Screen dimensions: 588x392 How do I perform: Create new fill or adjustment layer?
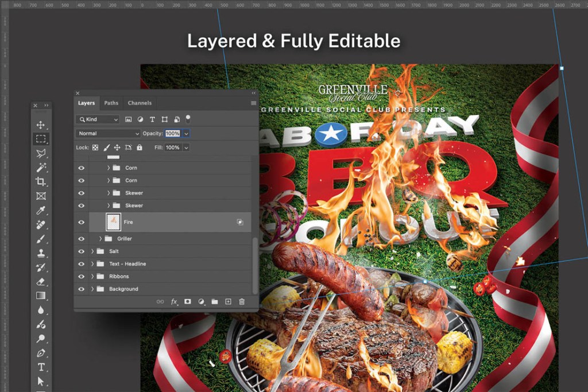pyautogui.click(x=202, y=302)
